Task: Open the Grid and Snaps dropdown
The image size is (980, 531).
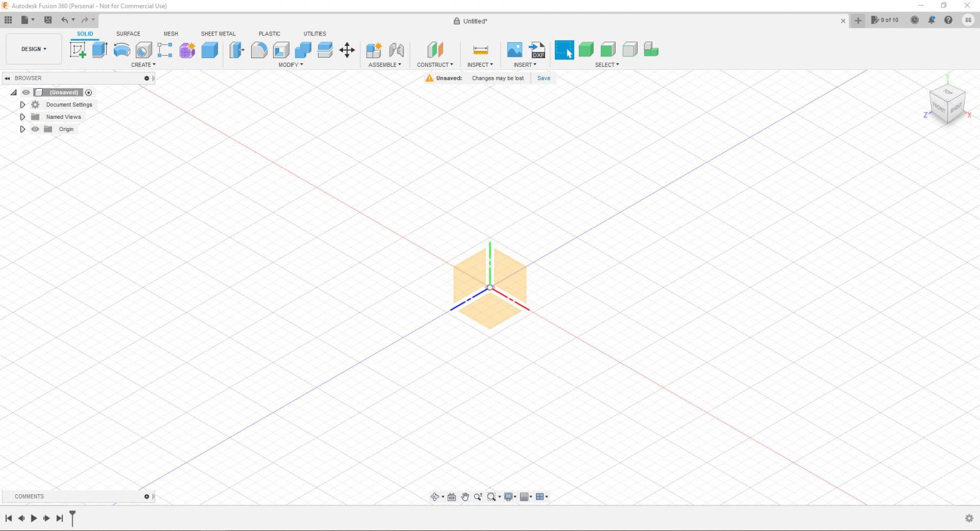Action: 526,497
